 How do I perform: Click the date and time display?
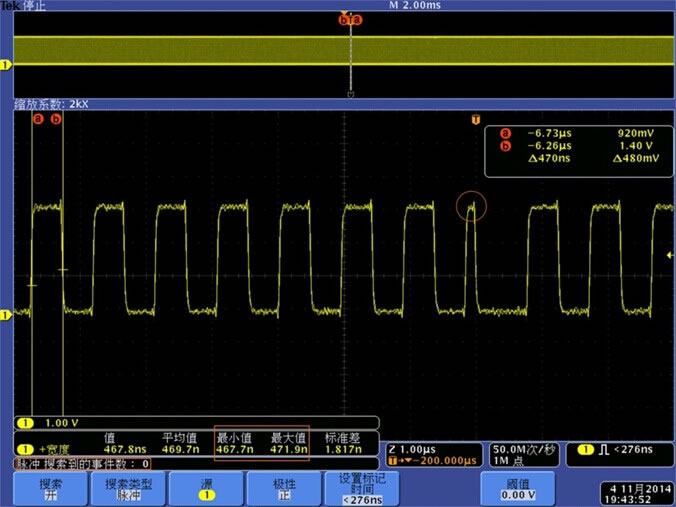click(x=636, y=493)
